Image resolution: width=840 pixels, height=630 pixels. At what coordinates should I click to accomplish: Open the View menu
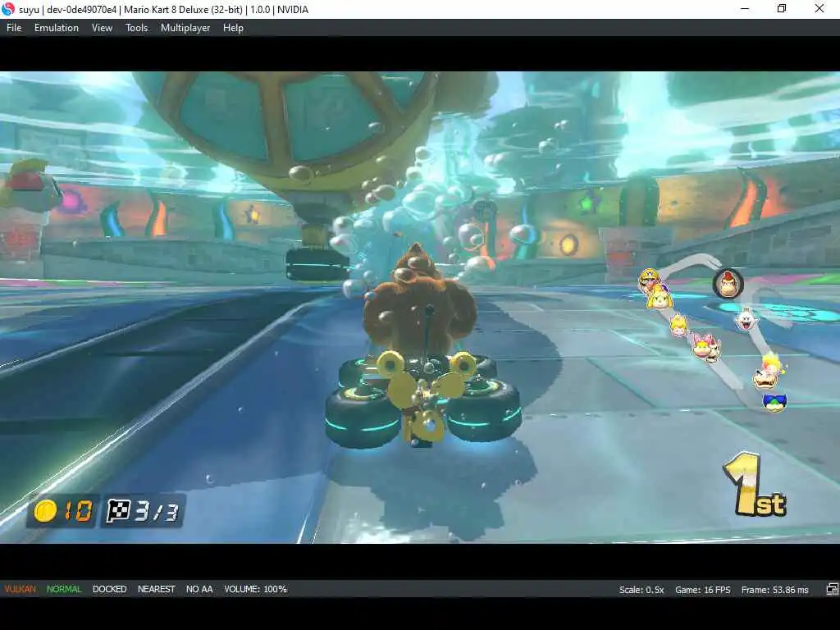pos(102,28)
